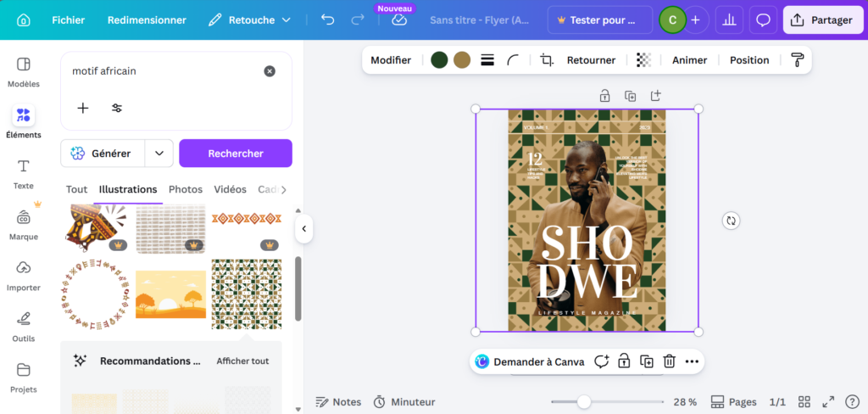
Task: Delete the element with the trash icon
Action: 669,361
